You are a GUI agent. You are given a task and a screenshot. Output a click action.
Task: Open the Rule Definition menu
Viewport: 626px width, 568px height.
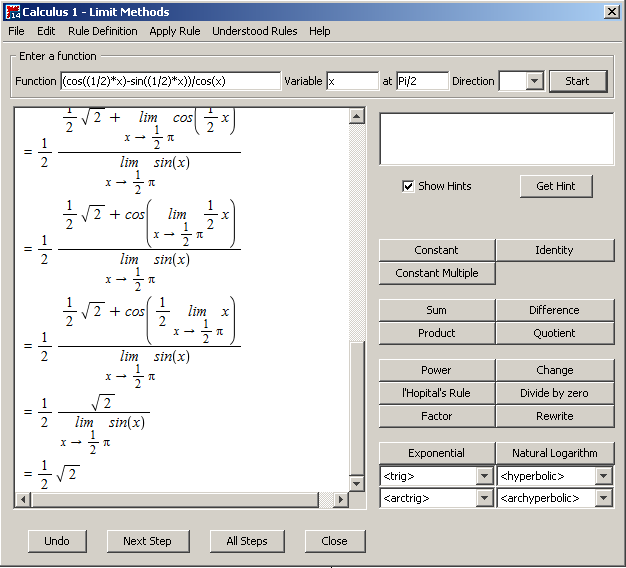[x=103, y=31]
